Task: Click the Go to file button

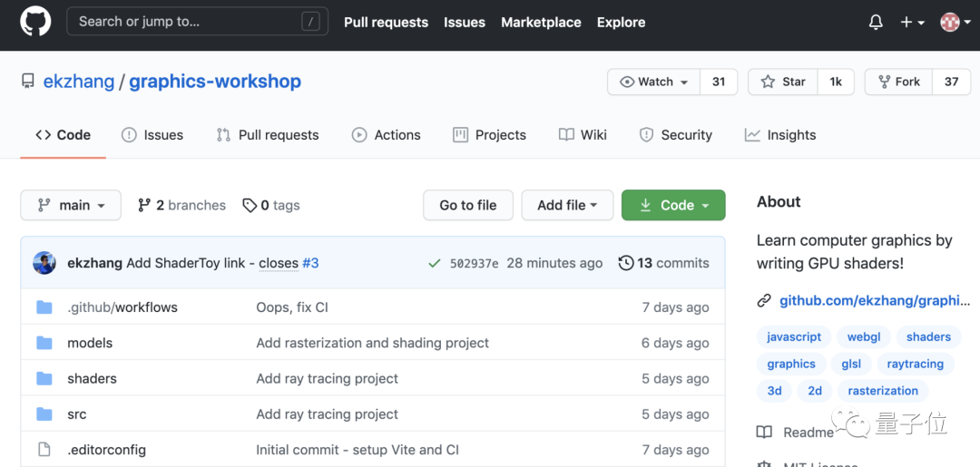Action: [468, 205]
